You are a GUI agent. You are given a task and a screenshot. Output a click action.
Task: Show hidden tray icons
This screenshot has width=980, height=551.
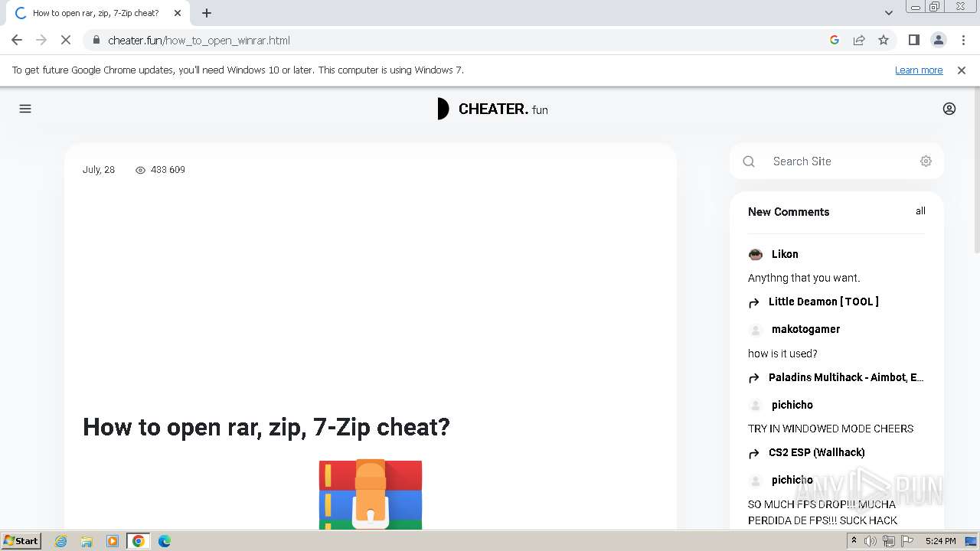click(x=854, y=541)
